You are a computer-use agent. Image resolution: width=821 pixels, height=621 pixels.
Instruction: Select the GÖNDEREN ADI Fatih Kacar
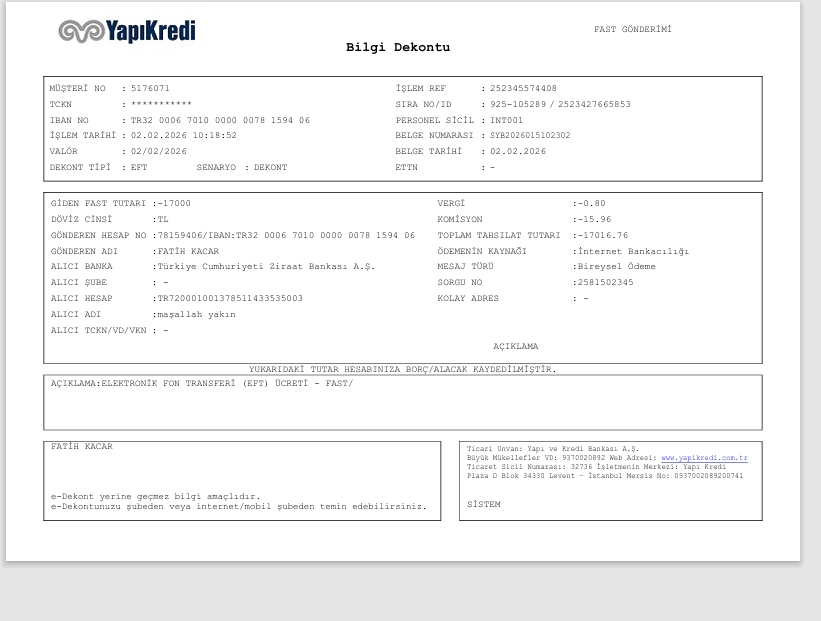point(188,251)
